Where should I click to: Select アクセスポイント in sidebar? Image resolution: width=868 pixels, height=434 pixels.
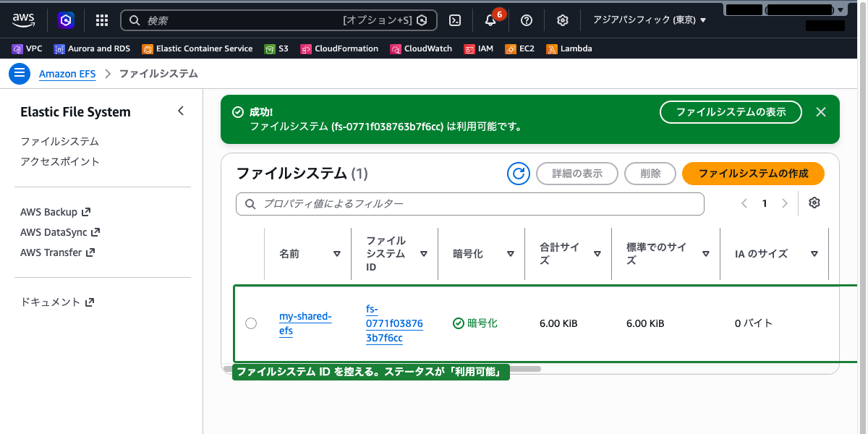(60, 161)
